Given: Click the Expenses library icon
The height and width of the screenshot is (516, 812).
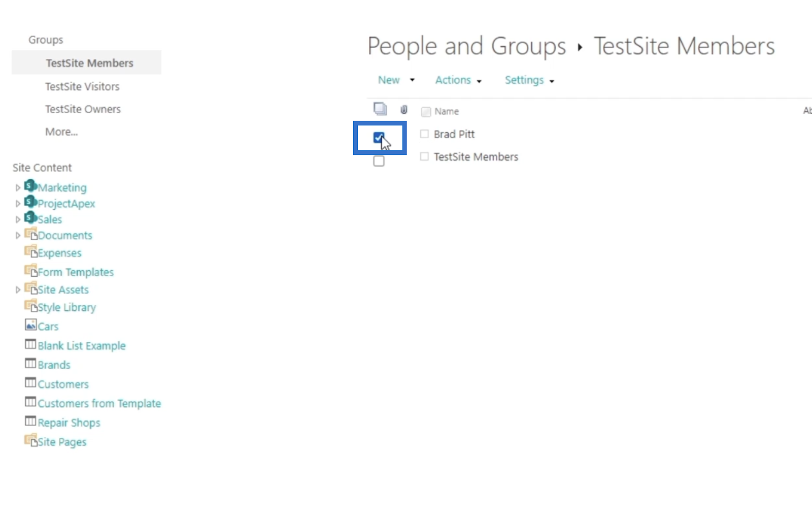Looking at the screenshot, I should coord(31,251).
